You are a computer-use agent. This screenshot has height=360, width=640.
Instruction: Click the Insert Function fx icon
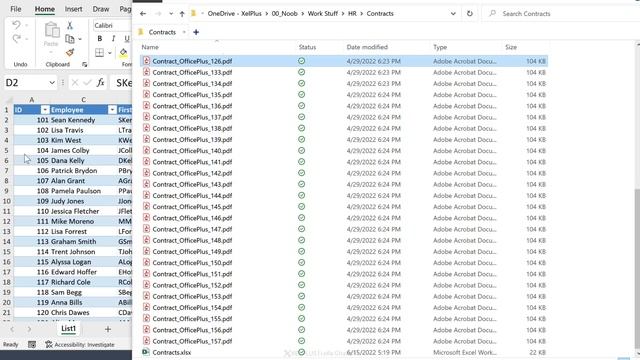100,83
